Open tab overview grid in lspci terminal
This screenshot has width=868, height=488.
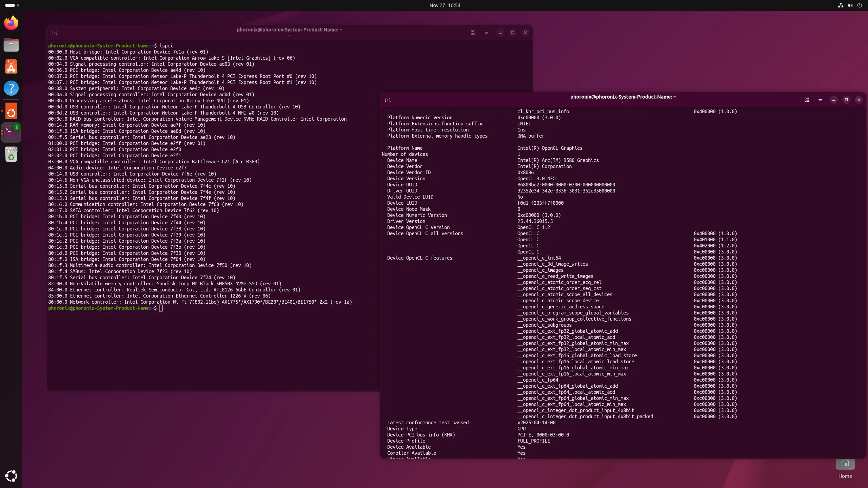(x=473, y=33)
